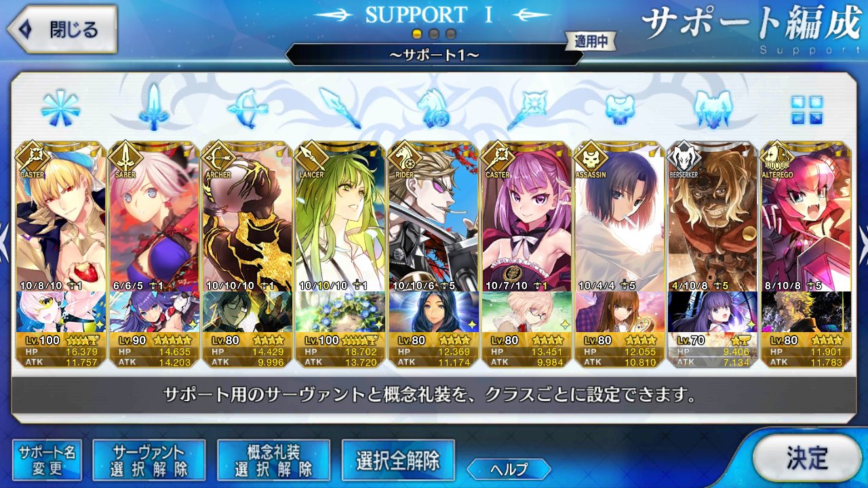
Task: Click サーヴァント選択解除 button
Action: coord(149,460)
